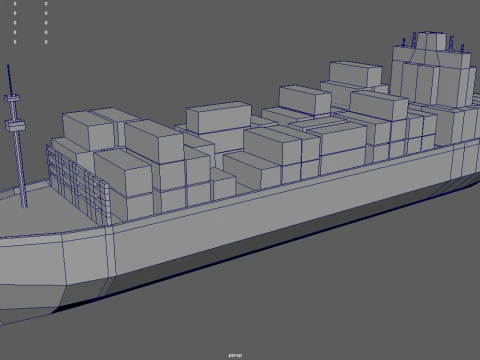480x360 pixels.
Task: Select the radio mast on the bow
Action: point(15,137)
